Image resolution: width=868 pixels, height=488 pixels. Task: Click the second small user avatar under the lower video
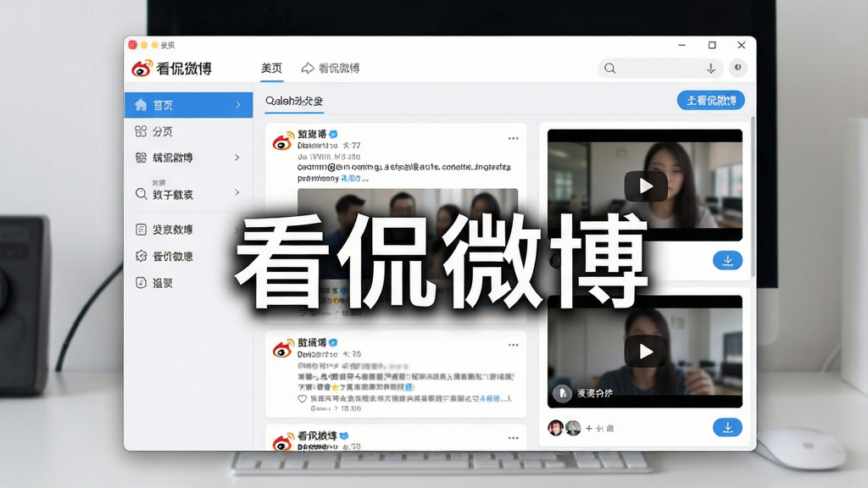click(x=573, y=428)
